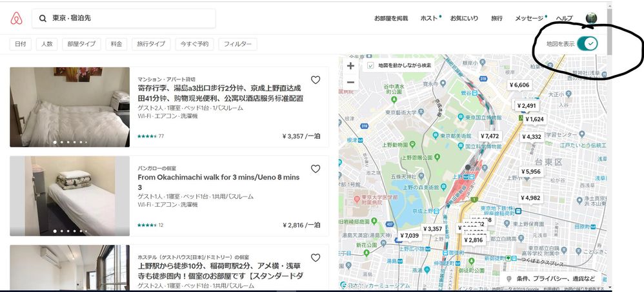Favorite the Okachimachi listing heart icon
The width and height of the screenshot is (644, 292).
[x=316, y=169]
